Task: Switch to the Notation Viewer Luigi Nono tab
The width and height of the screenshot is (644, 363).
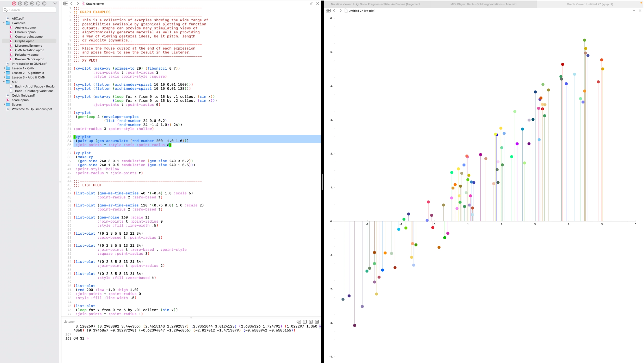Action: pyautogui.click(x=376, y=4)
